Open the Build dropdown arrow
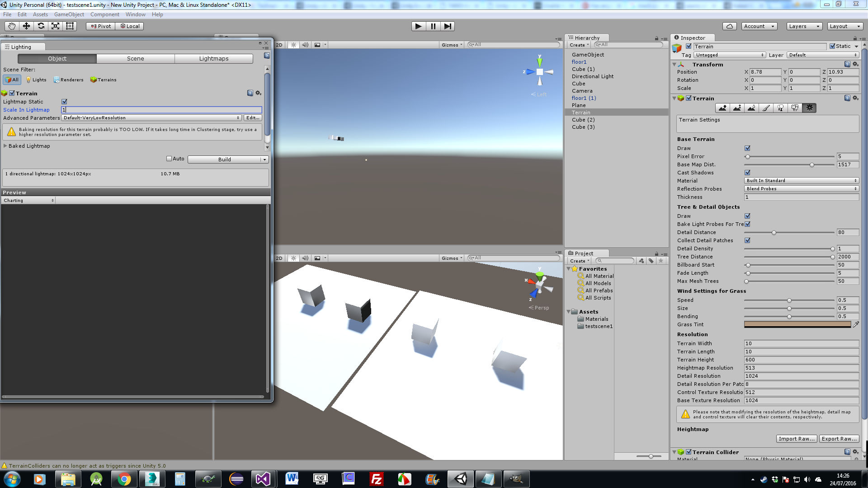868x488 pixels. pyautogui.click(x=265, y=160)
